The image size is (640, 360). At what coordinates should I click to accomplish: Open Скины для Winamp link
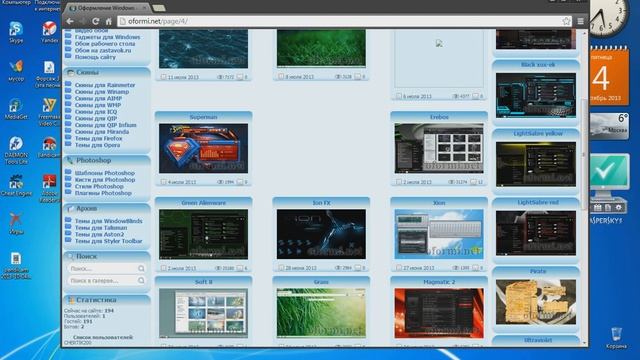(102, 91)
